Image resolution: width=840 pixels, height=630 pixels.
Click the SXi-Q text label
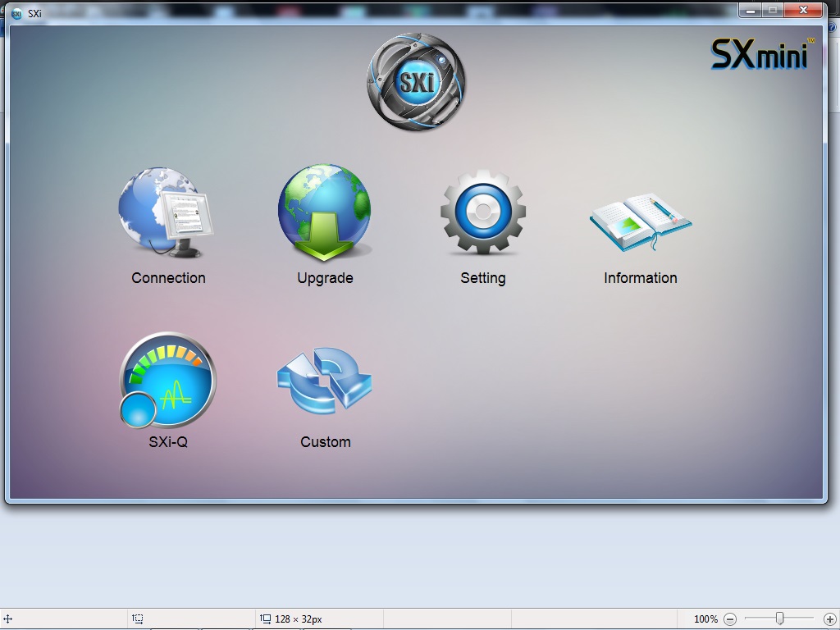pos(168,442)
